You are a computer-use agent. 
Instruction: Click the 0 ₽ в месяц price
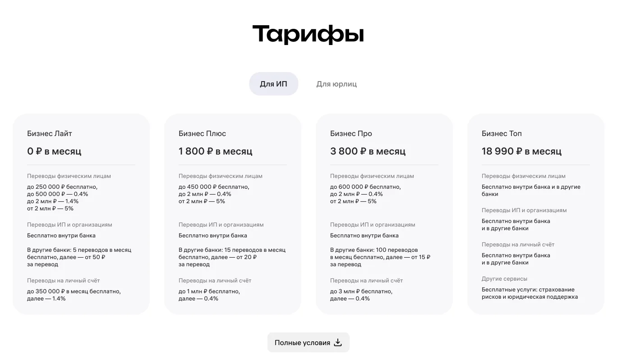coord(54,151)
